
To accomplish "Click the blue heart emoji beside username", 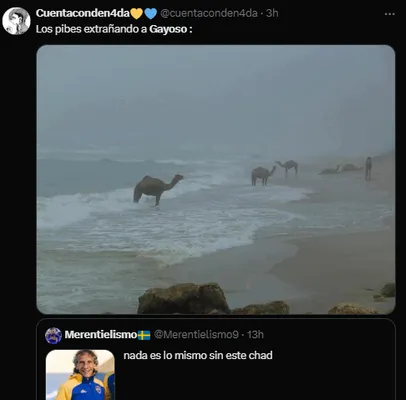I will pos(150,14).
